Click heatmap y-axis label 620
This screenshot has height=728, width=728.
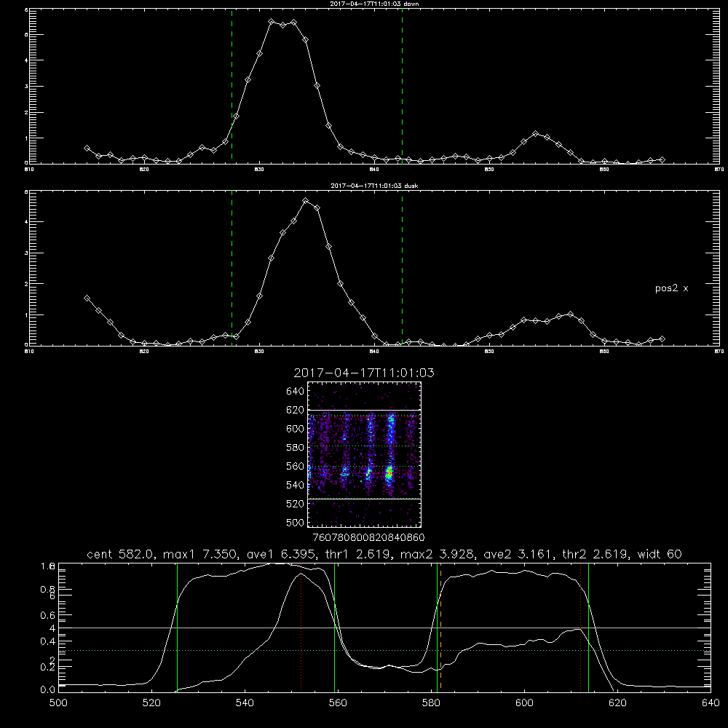coord(296,410)
